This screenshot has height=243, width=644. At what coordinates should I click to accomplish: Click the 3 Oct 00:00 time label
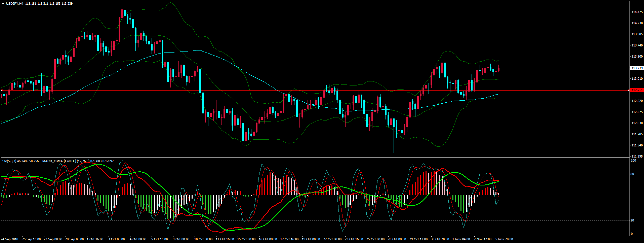116,239
